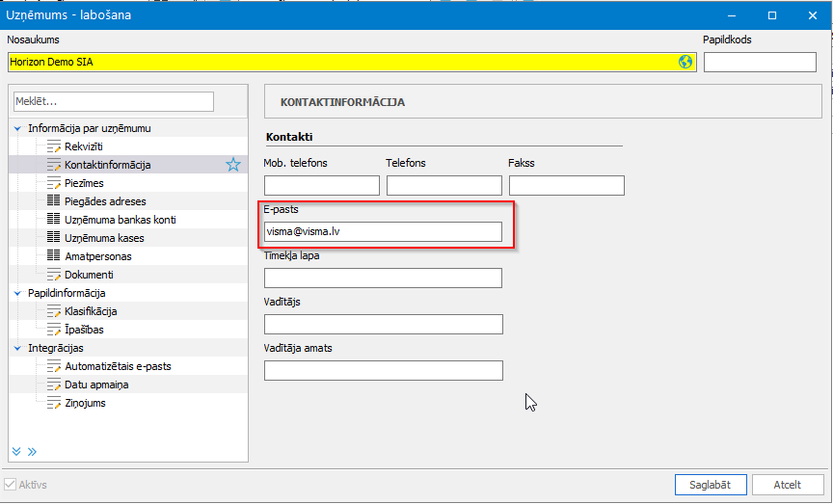This screenshot has width=833, height=504.
Task: Click the table icon next to Uzņēmuma kases
Action: [54, 238]
